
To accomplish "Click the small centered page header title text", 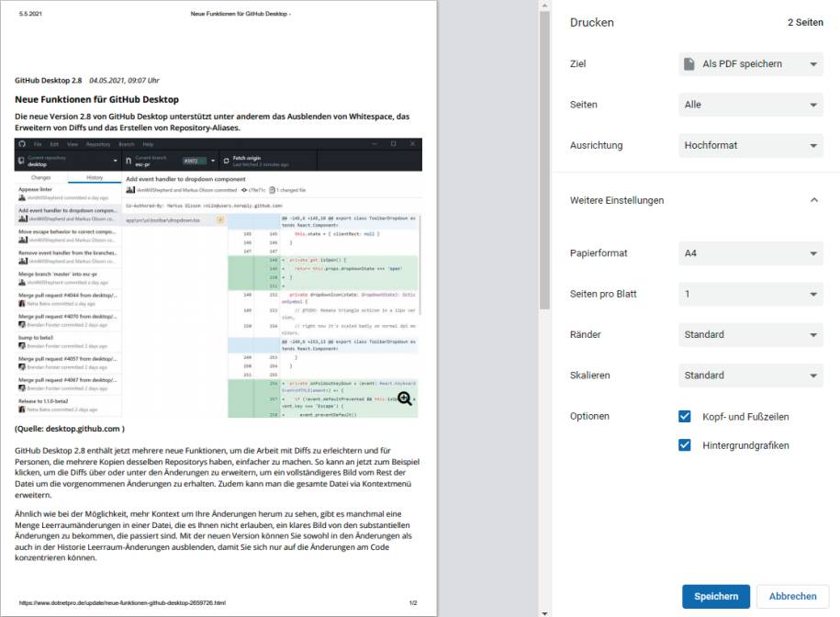I will click(x=241, y=14).
